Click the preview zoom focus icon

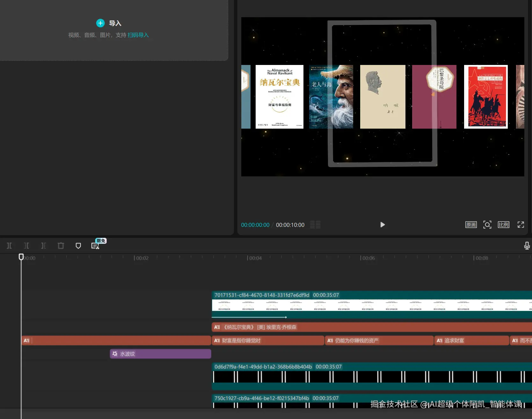487,225
